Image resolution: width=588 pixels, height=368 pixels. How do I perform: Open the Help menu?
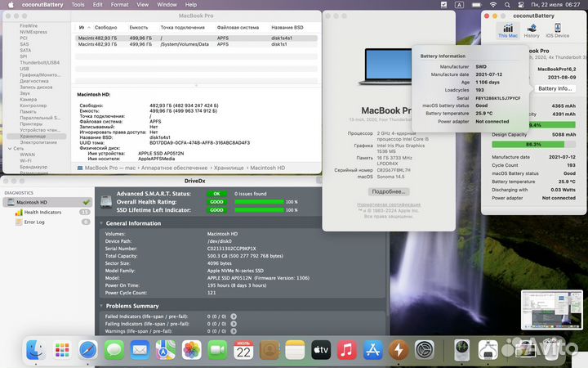tap(191, 5)
